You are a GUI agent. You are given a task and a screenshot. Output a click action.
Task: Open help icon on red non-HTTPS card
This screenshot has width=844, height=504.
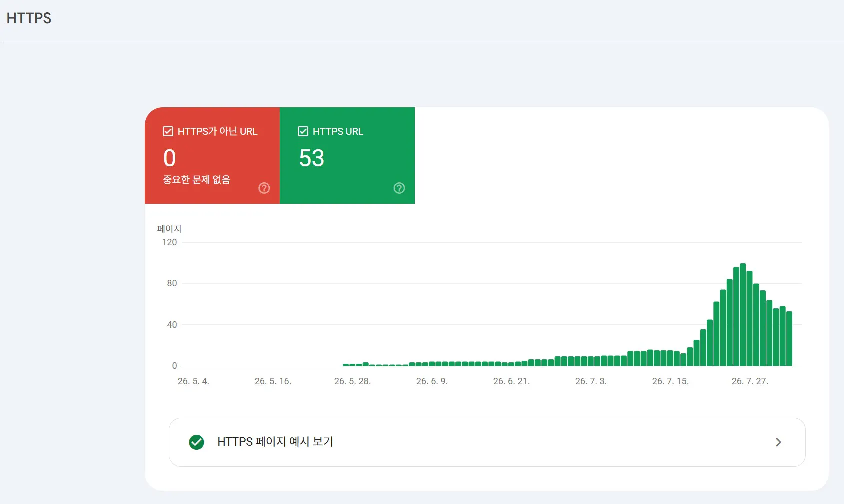[264, 188]
